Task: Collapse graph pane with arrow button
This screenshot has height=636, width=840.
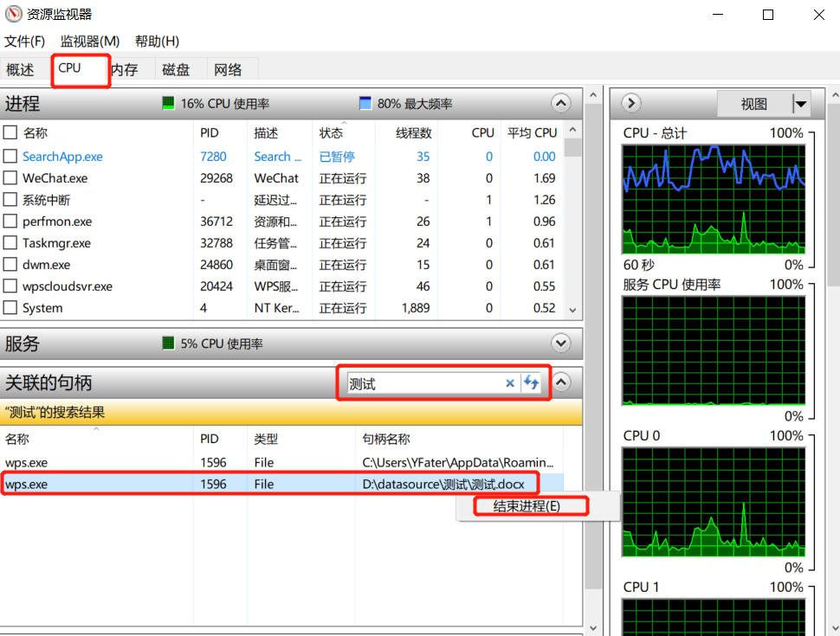Action: (x=631, y=103)
